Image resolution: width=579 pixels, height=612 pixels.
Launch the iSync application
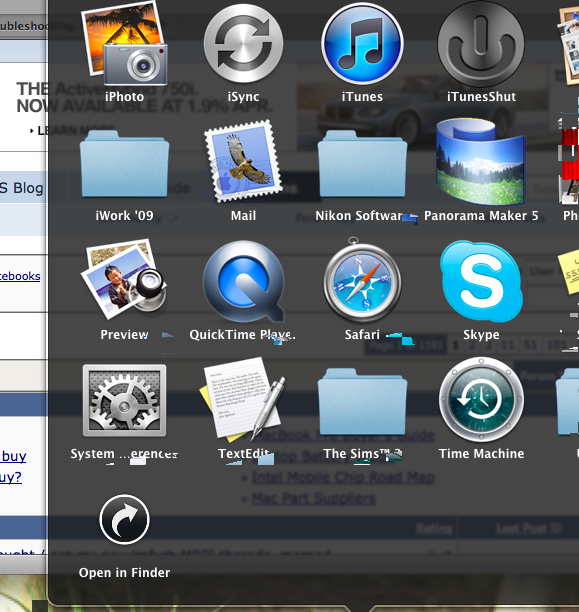(243, 44)
